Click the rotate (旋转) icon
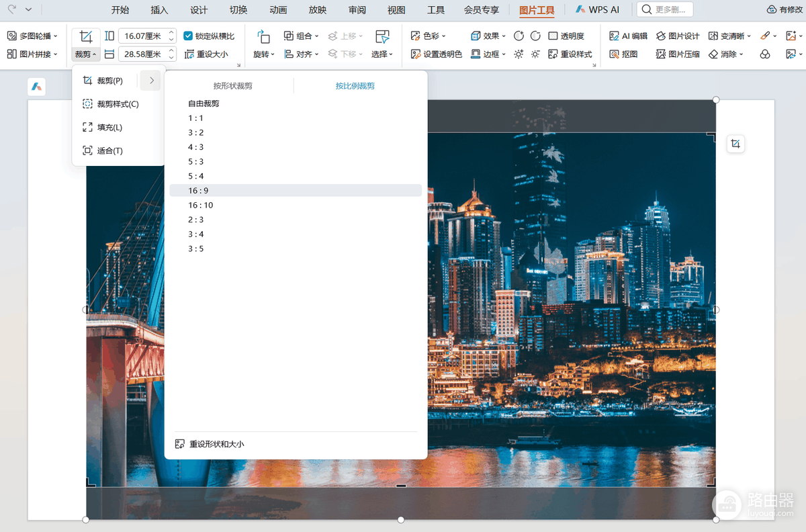Image resolution: width=806 pixels, height=532 pixels. point(263,37)
